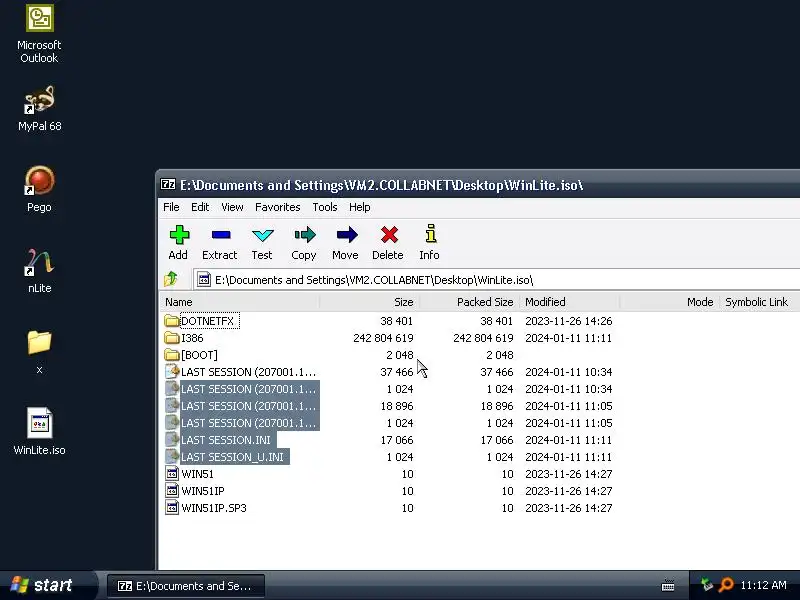Click the [BOOT] folder icon
This screenshot has width=800, height=600.
click(172, 355)
